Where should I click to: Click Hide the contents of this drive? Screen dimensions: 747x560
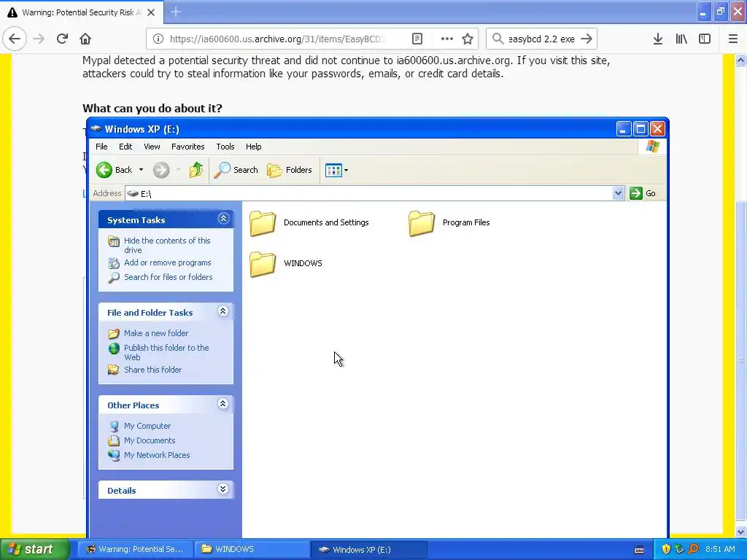point(167,245)
